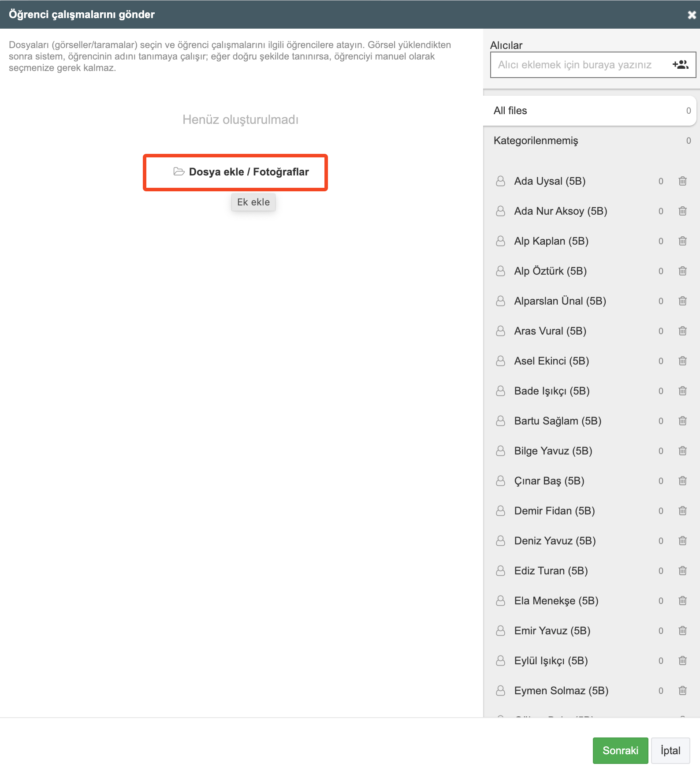700x767 pixels.
Task: Click user icon of Ada Uysal (5B)
Action: pyautogui.click(x=500, y=181)
